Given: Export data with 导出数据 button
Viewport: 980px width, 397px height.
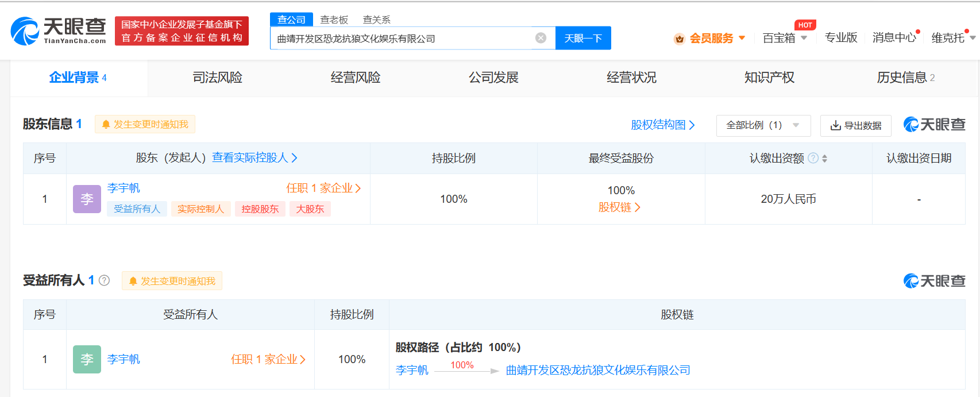Looking at the screenshot, I should pyautogui.click(x=855, y=125).
